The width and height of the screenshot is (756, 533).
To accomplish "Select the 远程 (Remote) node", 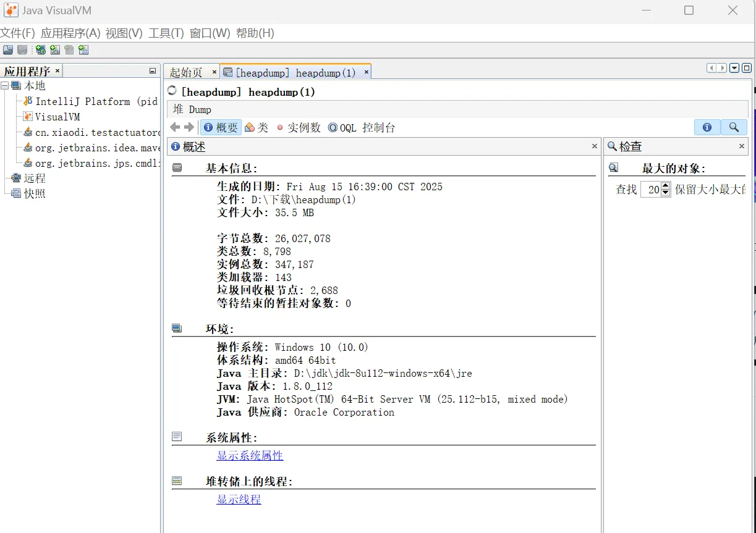I will click(35, 178).
